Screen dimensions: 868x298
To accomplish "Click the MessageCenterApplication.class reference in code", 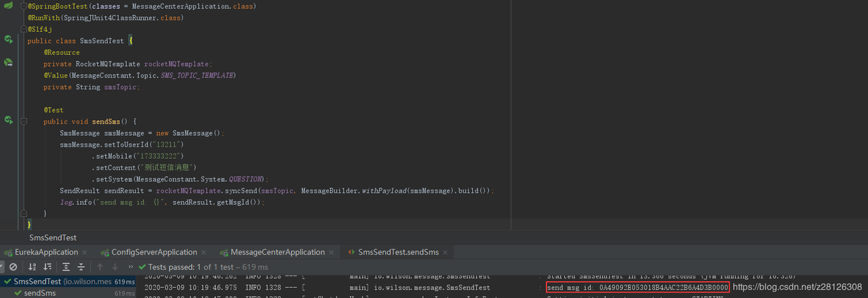I will pos(193,6).
